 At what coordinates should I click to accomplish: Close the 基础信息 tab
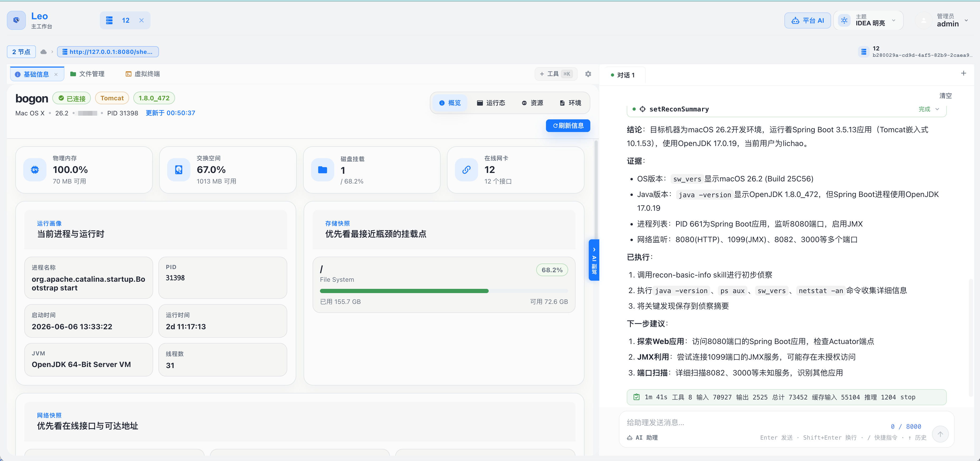[56, 74]
